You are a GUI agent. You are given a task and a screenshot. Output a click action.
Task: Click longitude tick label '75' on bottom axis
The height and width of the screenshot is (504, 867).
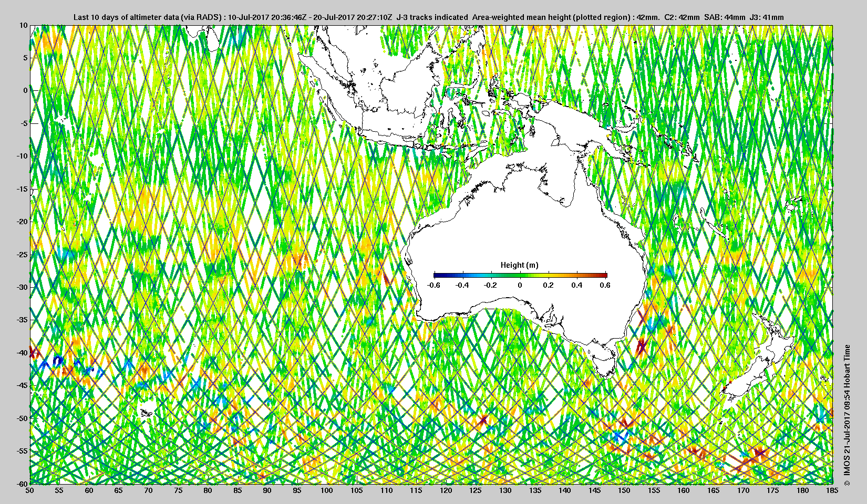178,490
